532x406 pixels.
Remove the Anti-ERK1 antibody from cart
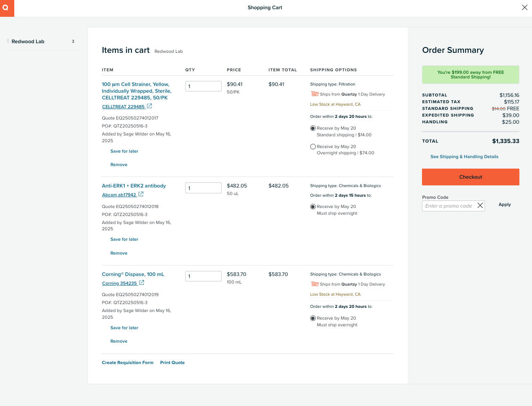coord(119,253)
